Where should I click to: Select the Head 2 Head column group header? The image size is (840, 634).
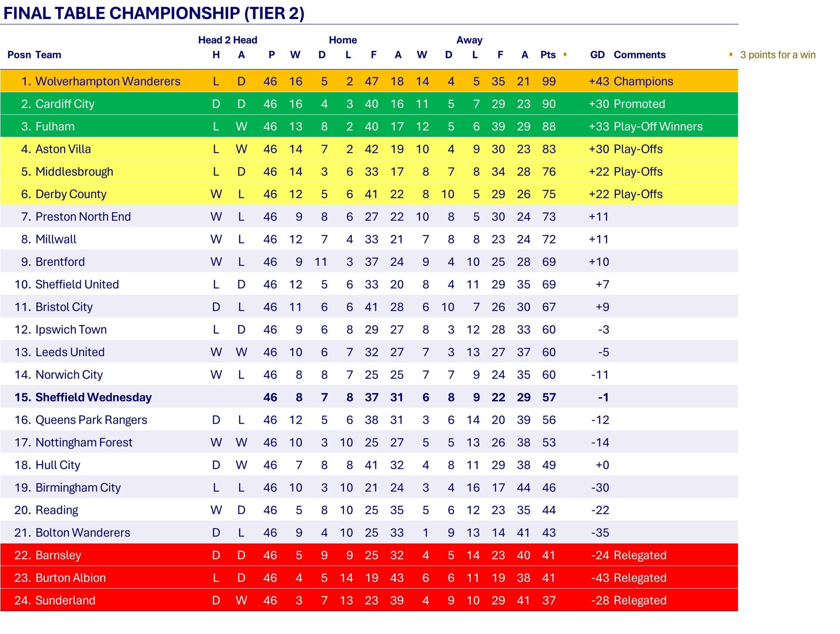[x=227, y=40]
